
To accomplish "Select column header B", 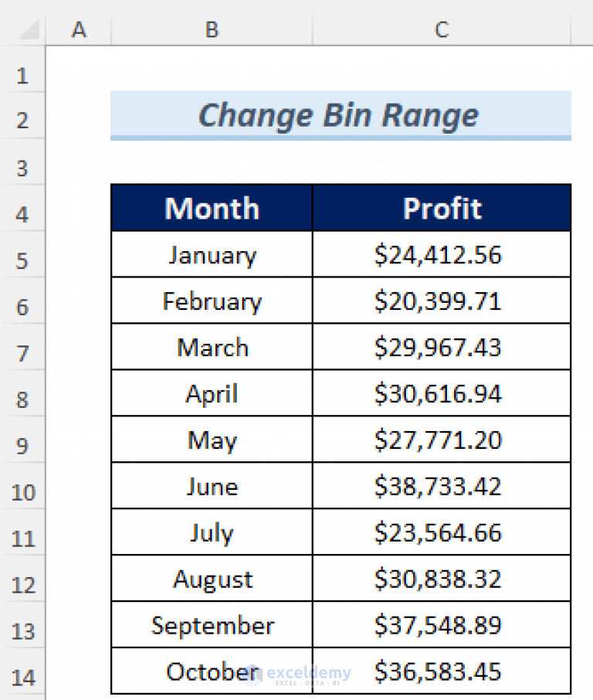I will (x=211, y=29).
